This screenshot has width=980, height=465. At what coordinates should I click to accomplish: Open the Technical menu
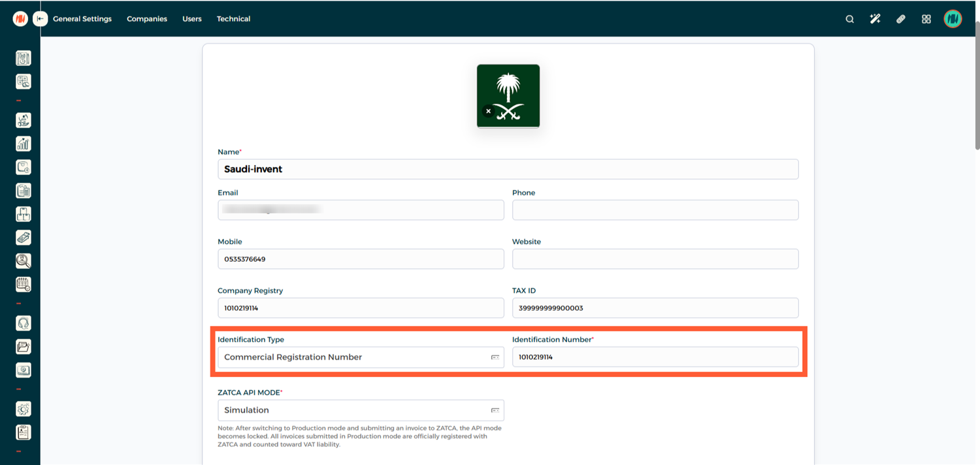click(233, 19)
